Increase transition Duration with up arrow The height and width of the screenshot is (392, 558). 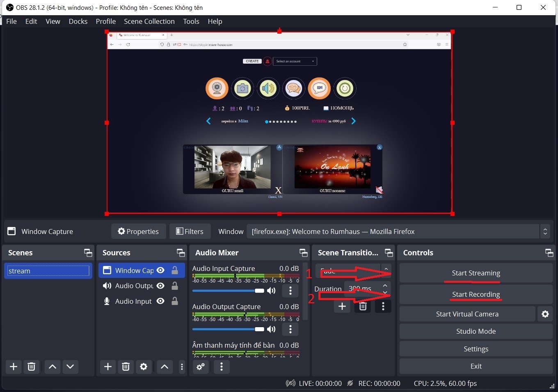coord(385,286)
